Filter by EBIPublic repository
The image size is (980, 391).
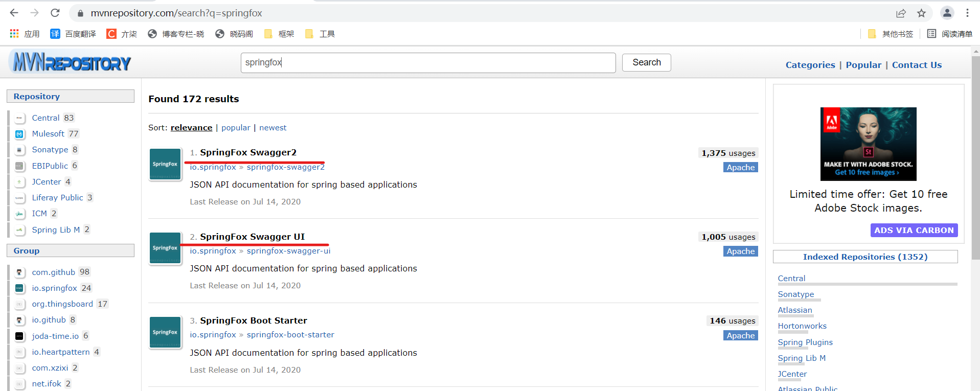pos(50,166)
